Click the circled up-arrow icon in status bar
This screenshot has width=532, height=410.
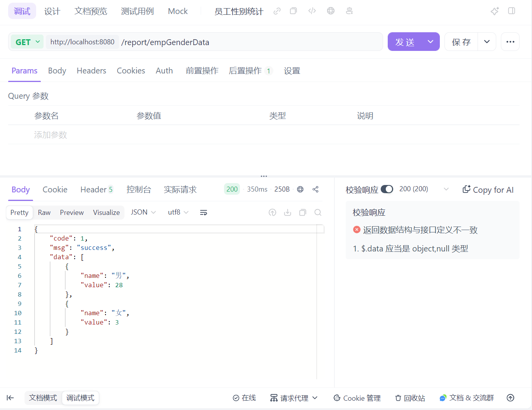click(511, 398)
